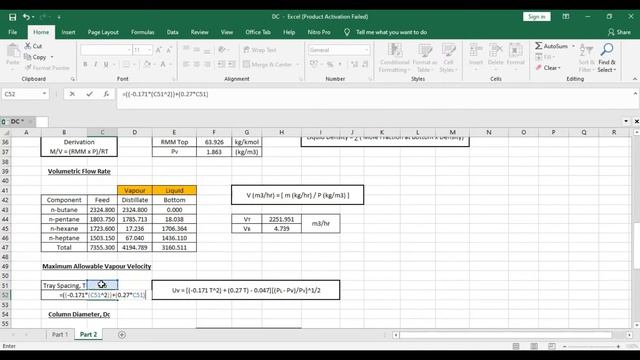Open the Nitro Pro tab
The image size is (640, 360).
(x=319, y=32)
